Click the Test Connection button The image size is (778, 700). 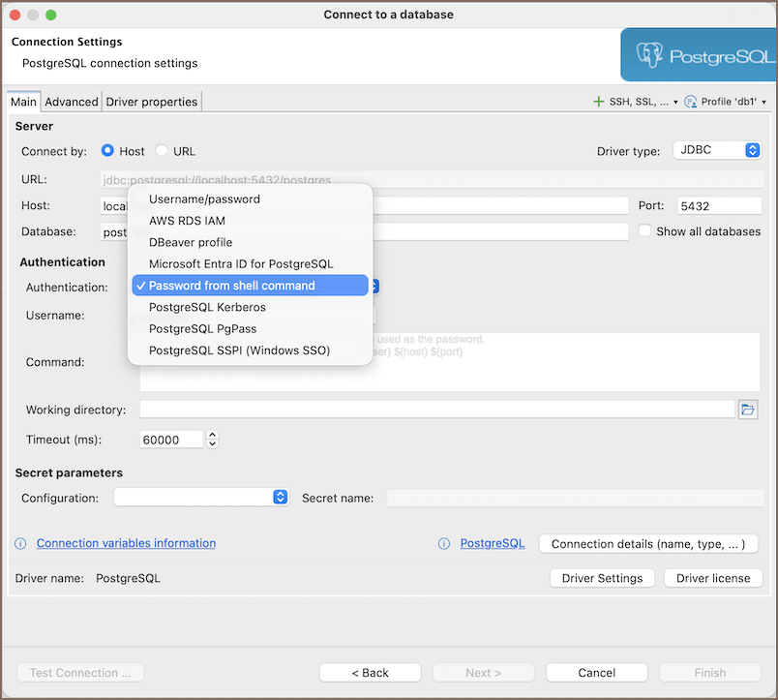pos(80,673)
